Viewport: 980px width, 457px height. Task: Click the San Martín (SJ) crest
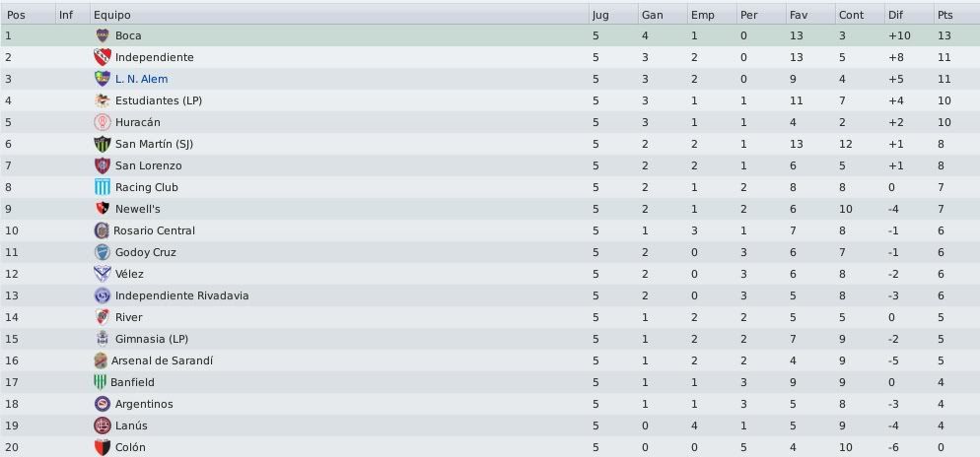point(103,144)
